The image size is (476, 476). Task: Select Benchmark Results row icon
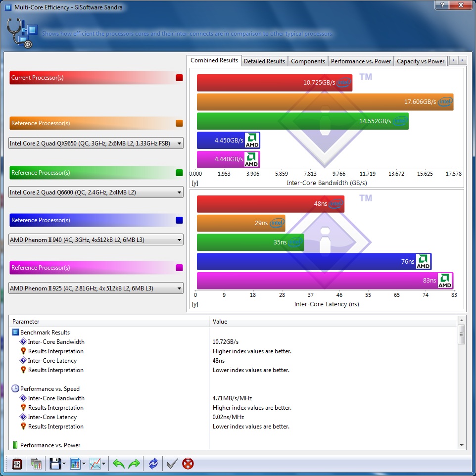click(x=15, y=332)
